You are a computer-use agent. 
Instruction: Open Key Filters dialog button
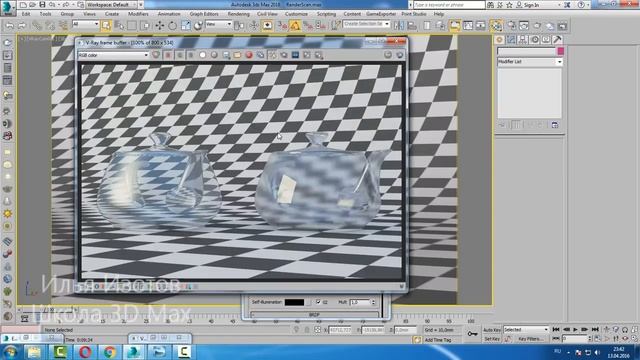click(x=530, y=339)
